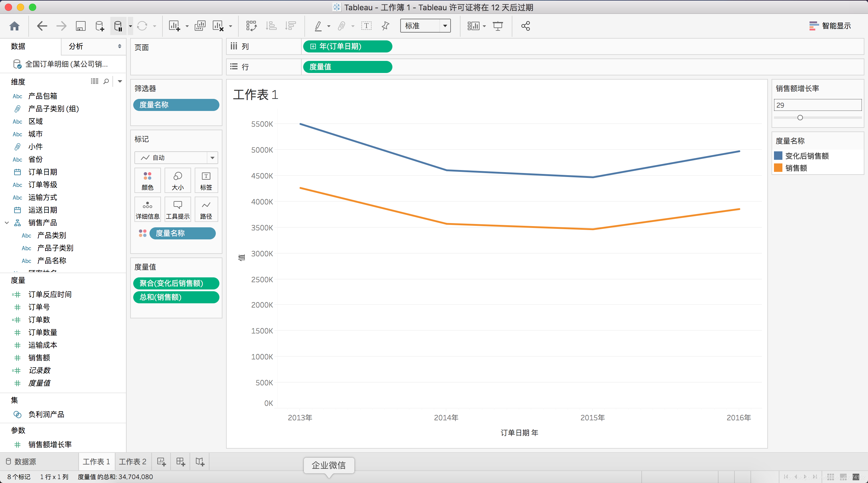The height and width of the screenshot is (483, 868).
Task: Click the presentation mode icon
Action: [x=498, y=26]
